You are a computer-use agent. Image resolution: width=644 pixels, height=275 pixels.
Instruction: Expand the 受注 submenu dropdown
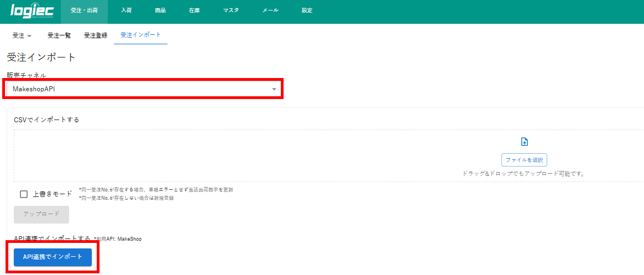[22, 35]
